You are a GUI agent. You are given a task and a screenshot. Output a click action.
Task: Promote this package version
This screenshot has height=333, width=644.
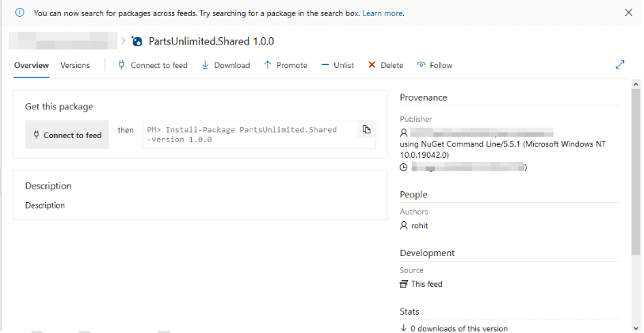[285, 65]
